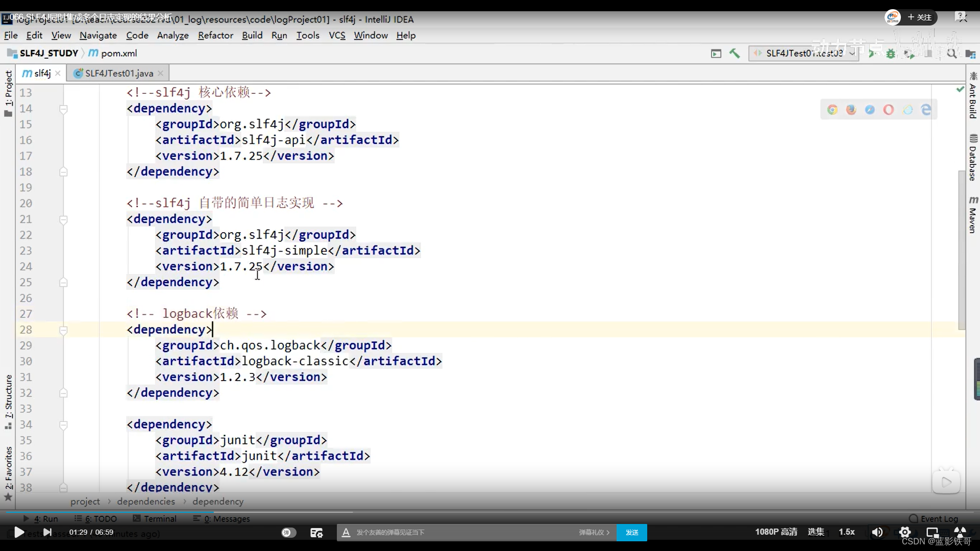Open the 1080P quality selector

tap(776, 532)
